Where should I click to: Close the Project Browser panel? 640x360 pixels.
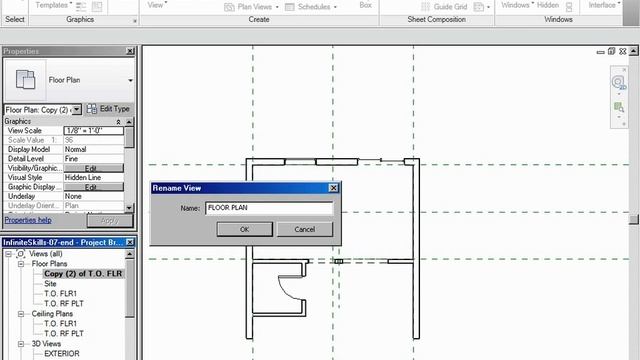130,242
